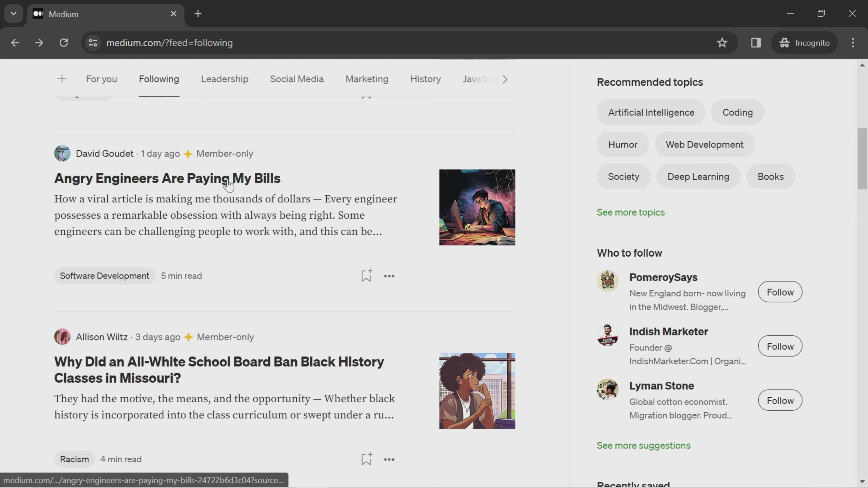The width and height of the screenshot is (868, 488).
Task: Select the Society topic chip
Action: pos(623,176)
